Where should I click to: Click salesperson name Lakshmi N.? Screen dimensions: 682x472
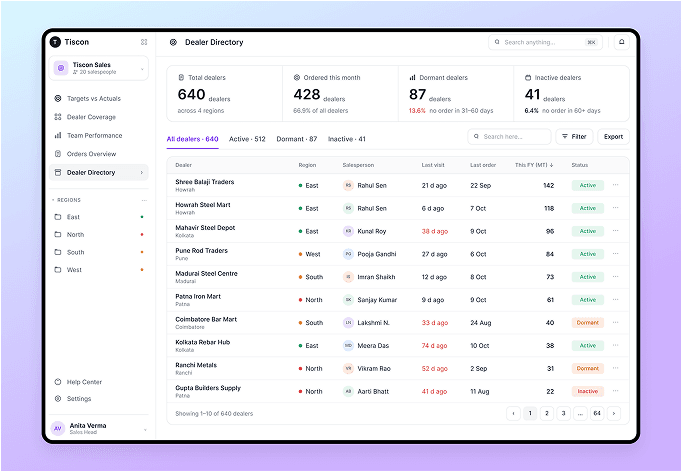pos(374,323)
